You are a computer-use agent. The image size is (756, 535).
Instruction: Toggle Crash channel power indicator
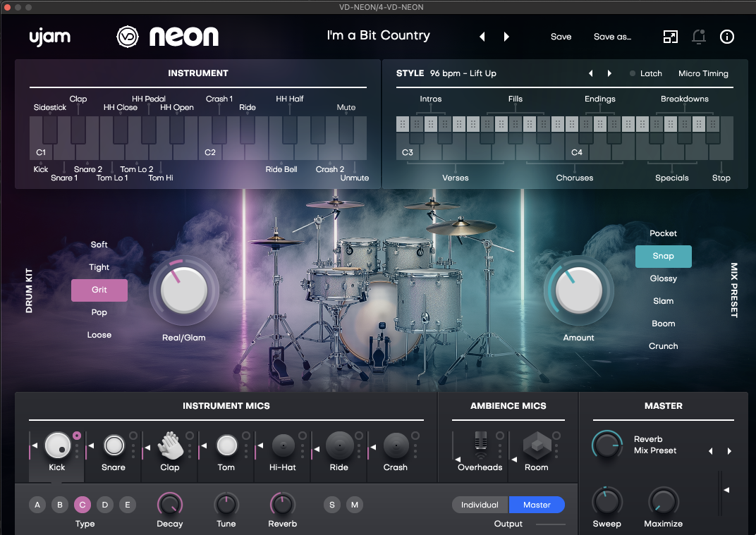click(x=415, y=435)
